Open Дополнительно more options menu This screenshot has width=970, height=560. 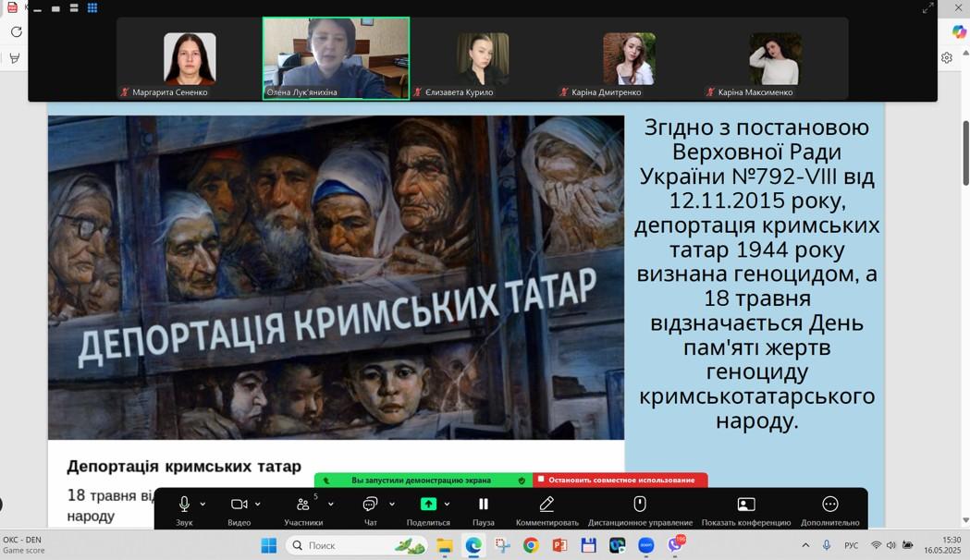[830, 510]
